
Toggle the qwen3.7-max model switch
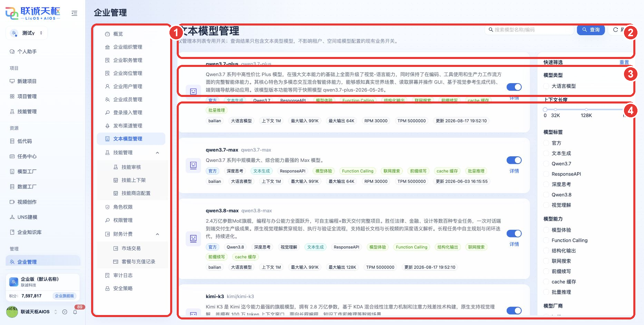514,160
